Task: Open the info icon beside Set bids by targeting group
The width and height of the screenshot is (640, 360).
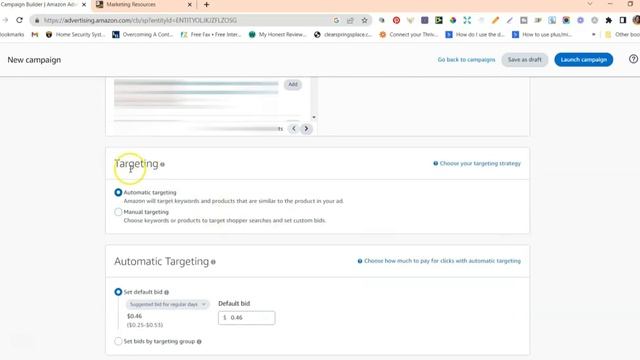Action: [x=199, y=342]
